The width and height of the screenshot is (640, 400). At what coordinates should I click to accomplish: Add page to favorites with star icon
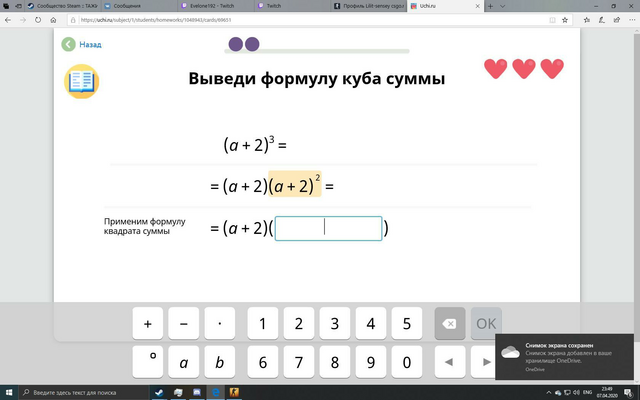coord(565,20)
